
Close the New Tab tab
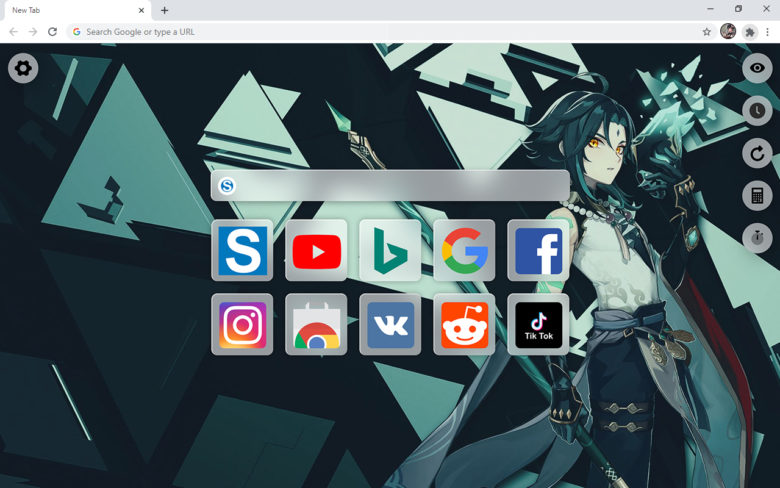pos(141,10)
